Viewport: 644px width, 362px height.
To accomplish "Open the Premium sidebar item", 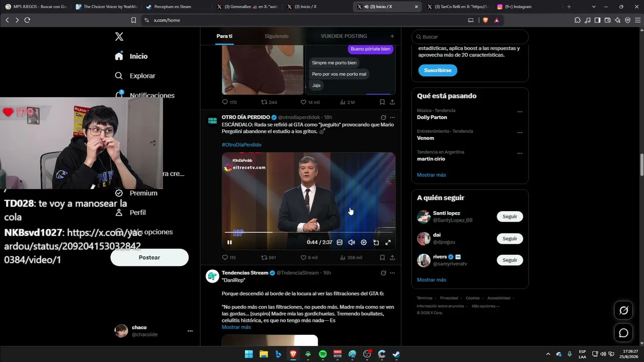I will click(136, 193).
